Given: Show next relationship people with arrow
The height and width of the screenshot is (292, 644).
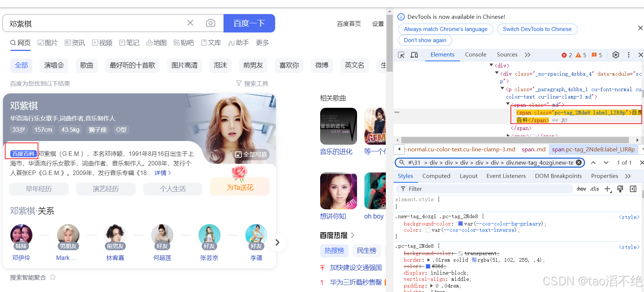Looking at the screenshot, I should pos(277,242).
